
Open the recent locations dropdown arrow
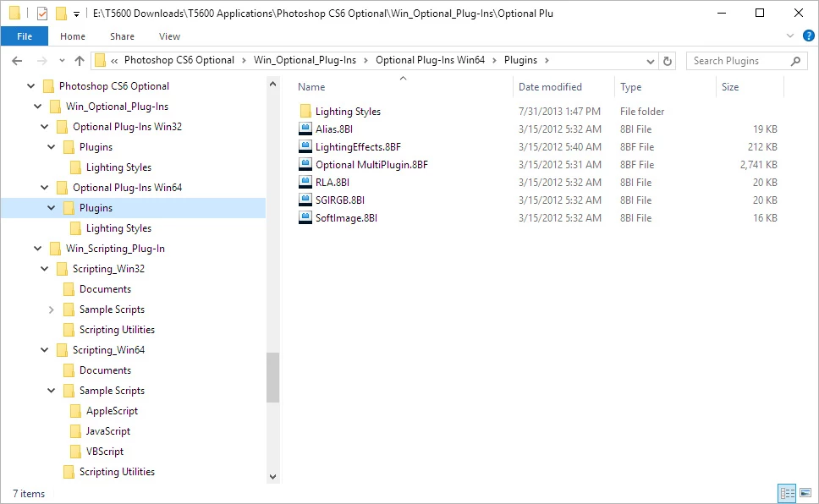(x=62, y=61)
